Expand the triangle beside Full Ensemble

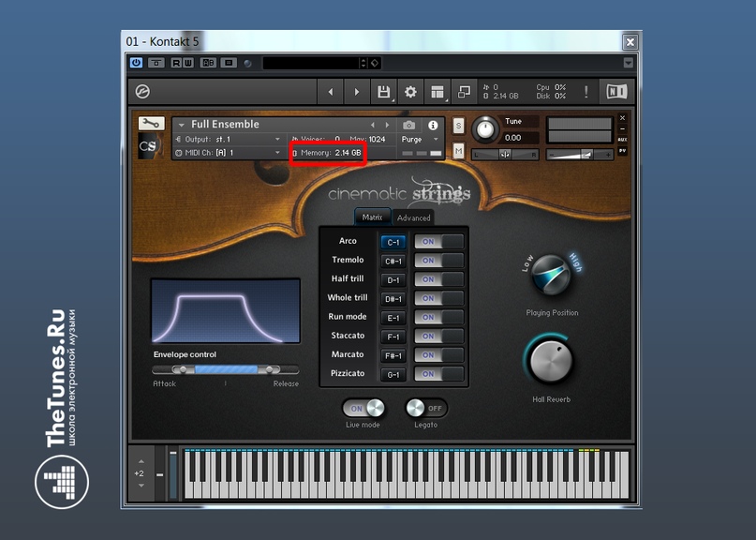click(x=182, y=125)
